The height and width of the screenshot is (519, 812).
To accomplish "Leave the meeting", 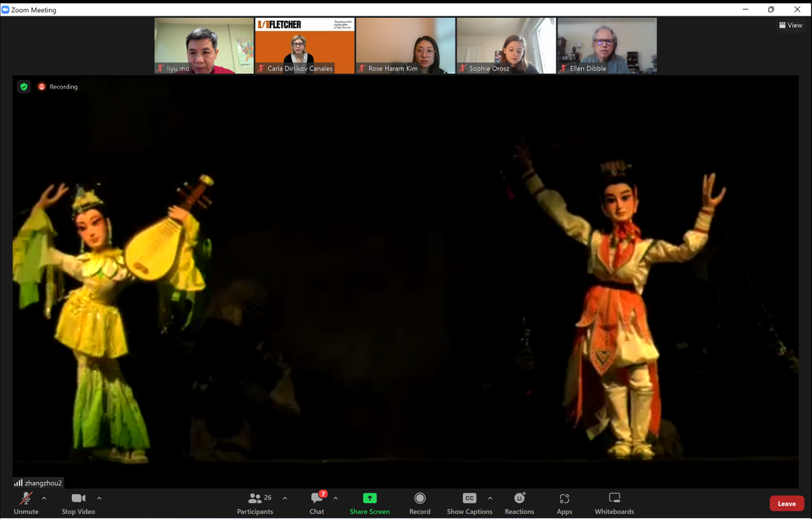I will (787, 503).
